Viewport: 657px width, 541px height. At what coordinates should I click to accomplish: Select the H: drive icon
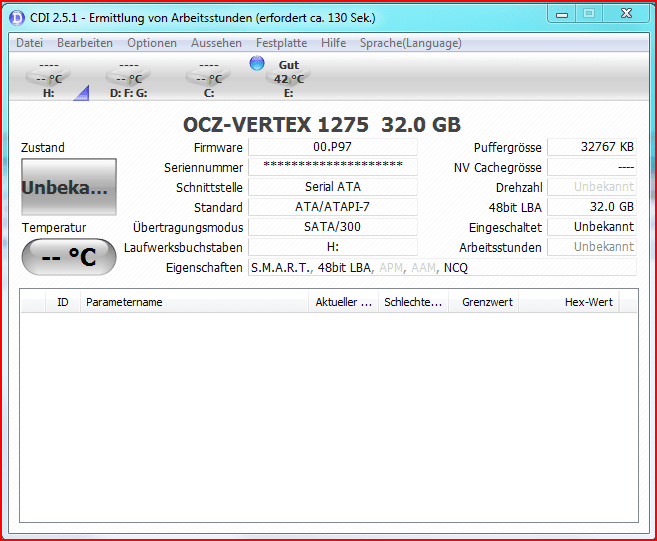pyautogui.click(x=49, y=78)
